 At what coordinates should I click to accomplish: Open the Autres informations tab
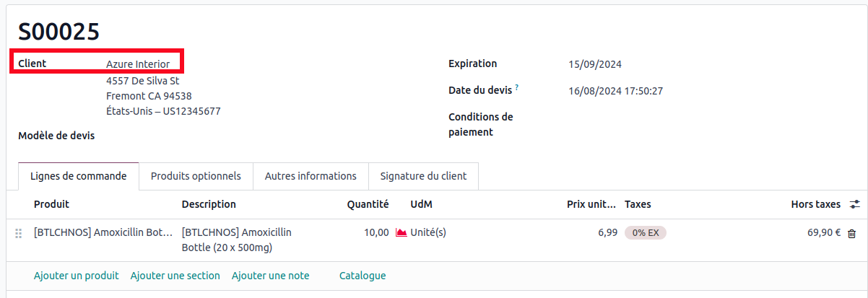[311, 176]
